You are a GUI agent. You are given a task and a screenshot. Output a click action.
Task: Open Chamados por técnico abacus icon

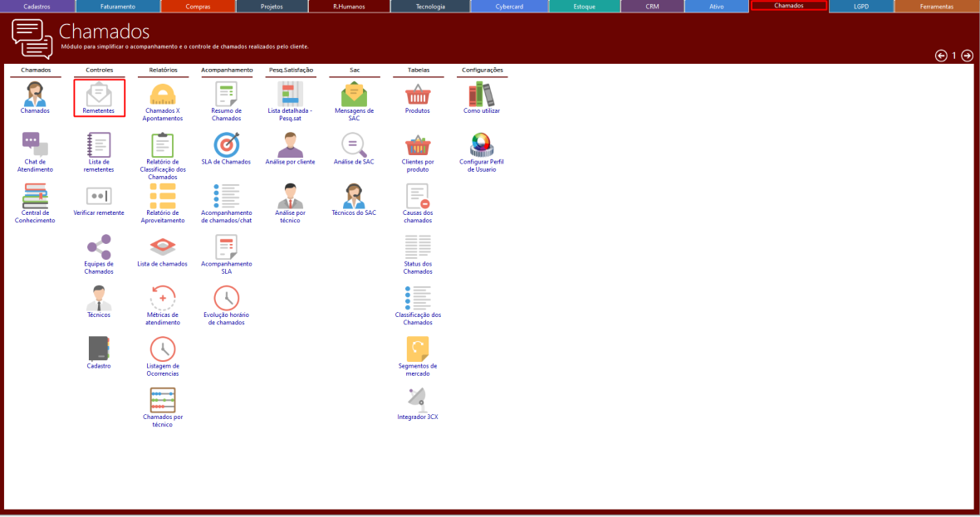(x=163, y=400)
